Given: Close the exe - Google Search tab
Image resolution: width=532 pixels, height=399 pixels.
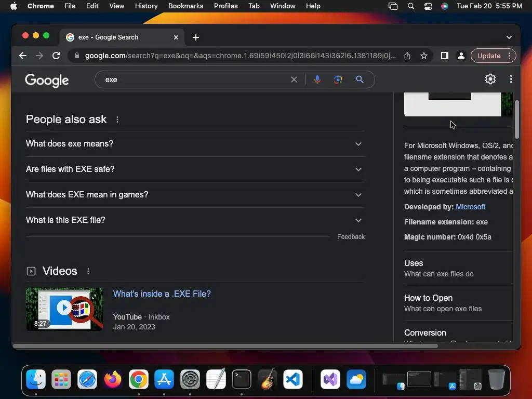Looking at the screenshot, I should tap(176, 37).
